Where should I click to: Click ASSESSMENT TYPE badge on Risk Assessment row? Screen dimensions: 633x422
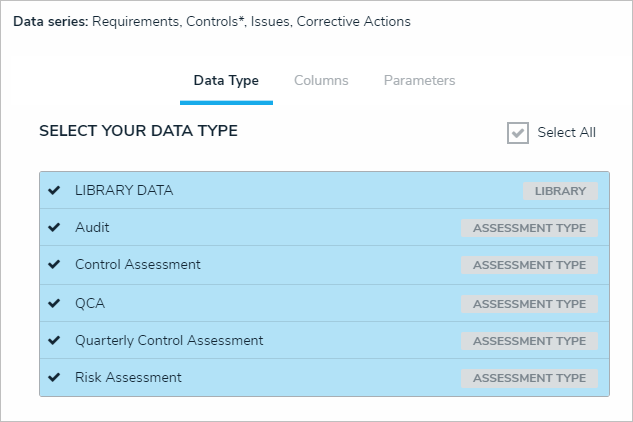coord(529,379)
